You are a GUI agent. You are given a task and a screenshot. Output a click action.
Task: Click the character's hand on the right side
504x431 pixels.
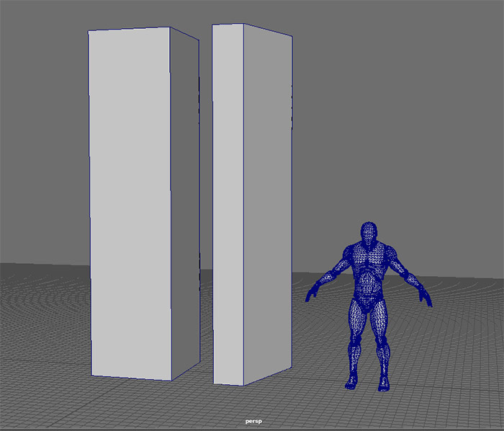click(x=427, y=298)
